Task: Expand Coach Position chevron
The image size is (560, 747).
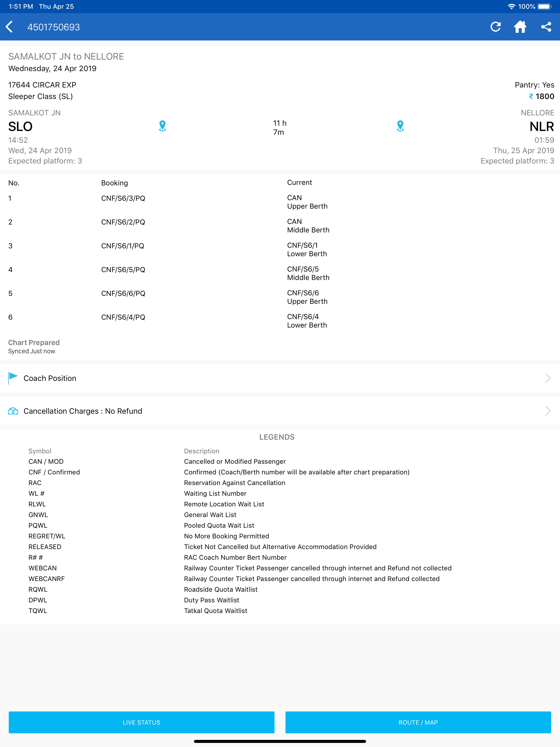Action: click(x=548, y=378)
